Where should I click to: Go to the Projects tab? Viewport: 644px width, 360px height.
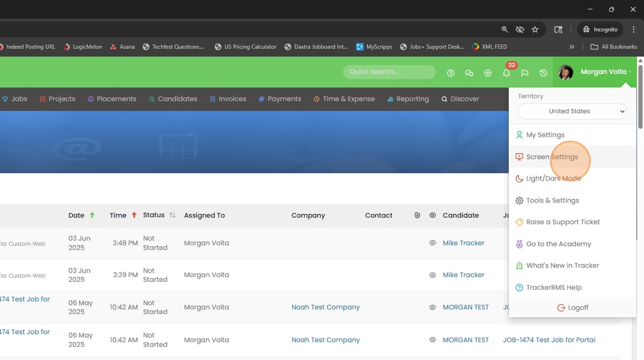57,99
